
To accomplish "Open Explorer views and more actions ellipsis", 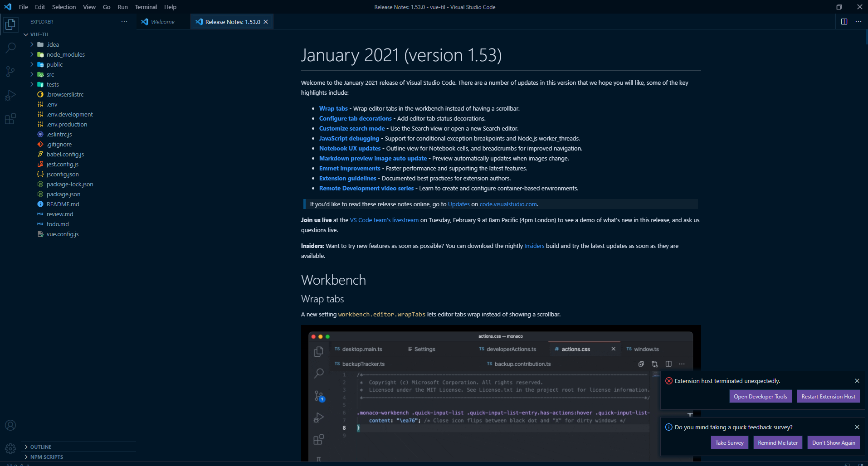I will click(124, 21).
